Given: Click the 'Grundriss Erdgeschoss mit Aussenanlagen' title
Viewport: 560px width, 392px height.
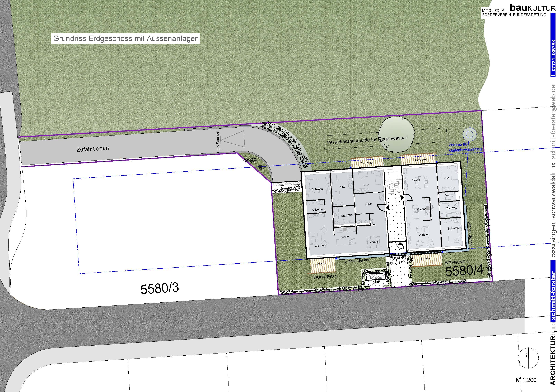Looking at the screenshot, I should pos(126,38).
